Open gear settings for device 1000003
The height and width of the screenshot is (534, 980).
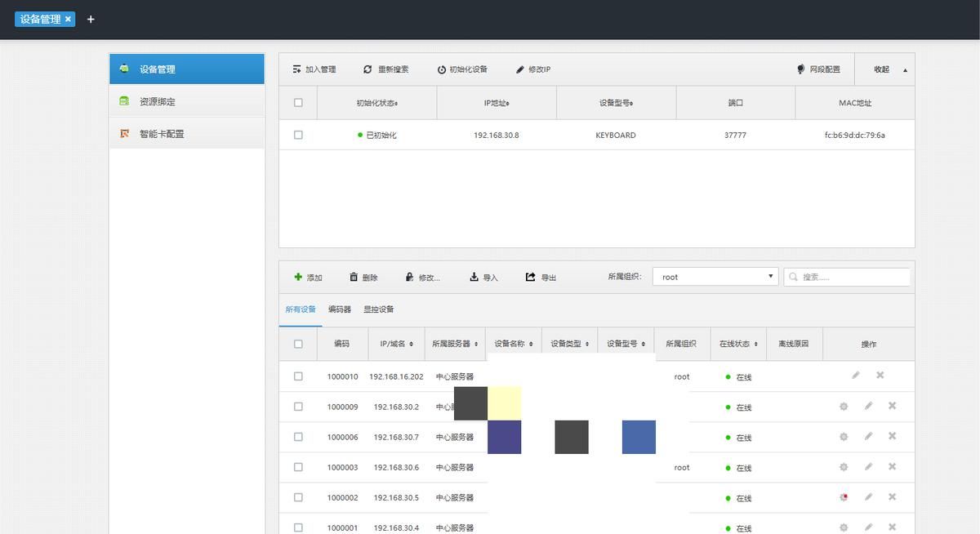pyautogui.click(x=844, y=467)
